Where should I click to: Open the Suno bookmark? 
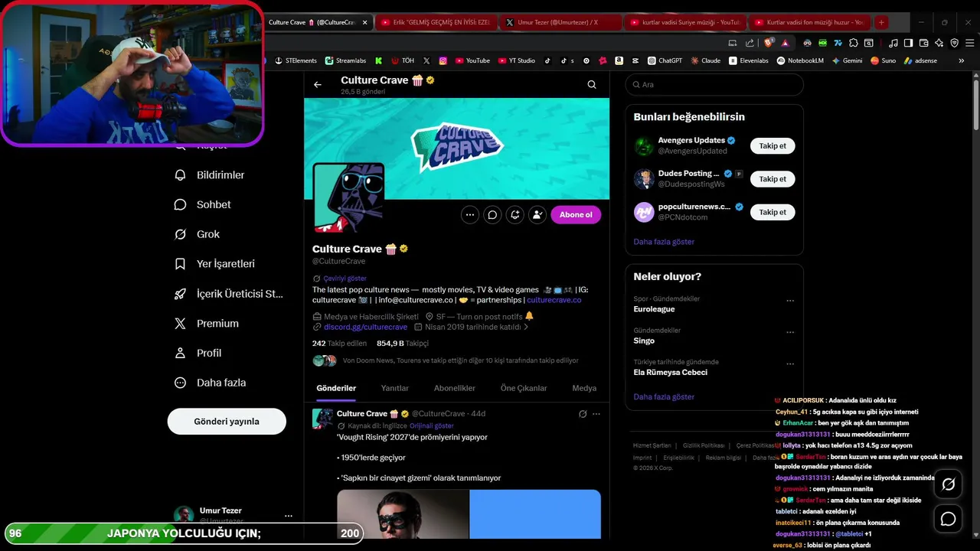point(884,60)
